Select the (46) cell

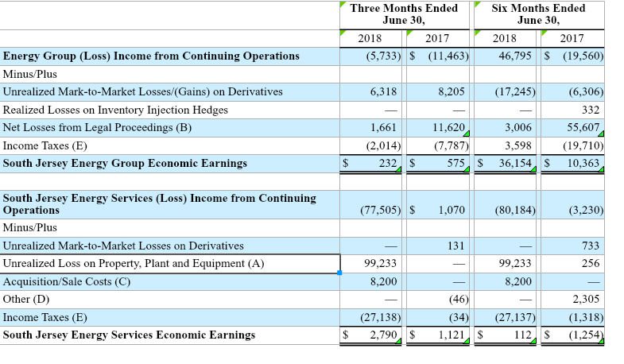coord(438,300)
